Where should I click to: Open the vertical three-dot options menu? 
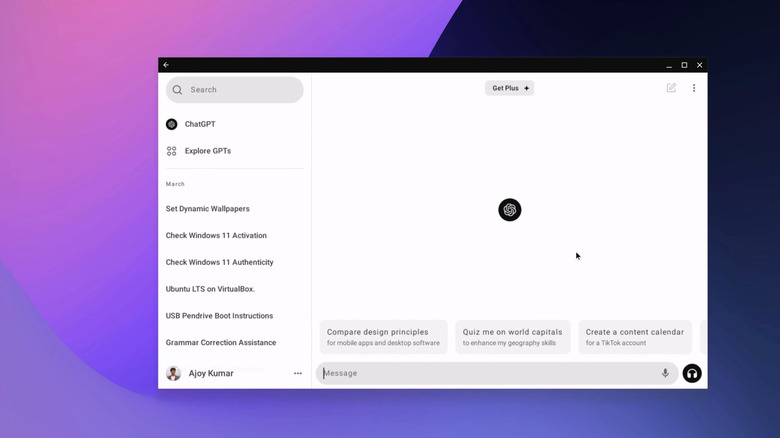point(694,88)
